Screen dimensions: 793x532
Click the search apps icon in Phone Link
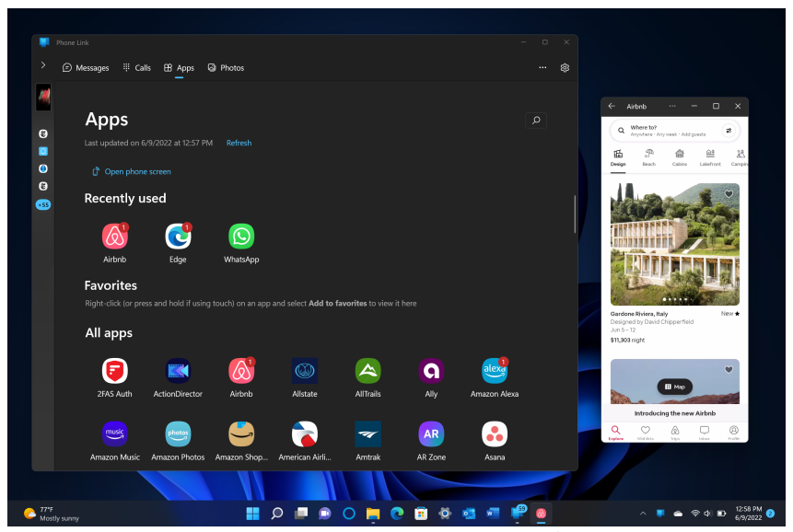(536, 121)
